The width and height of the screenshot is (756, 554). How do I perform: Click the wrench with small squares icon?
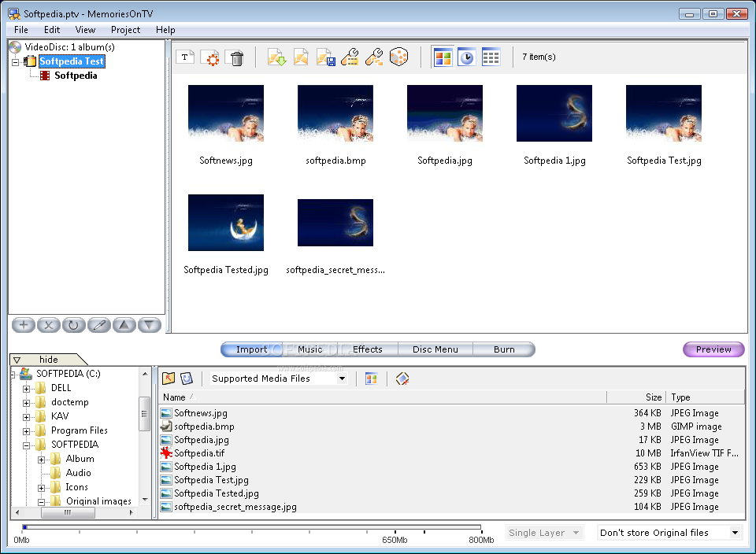(374, 57)
